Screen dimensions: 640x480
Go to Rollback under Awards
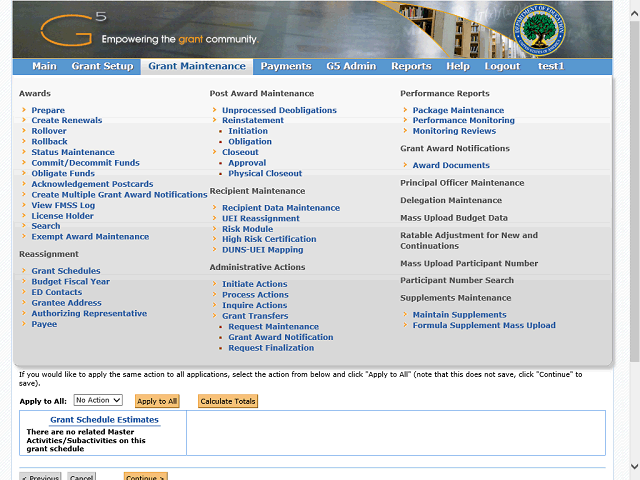pos(49,142)
